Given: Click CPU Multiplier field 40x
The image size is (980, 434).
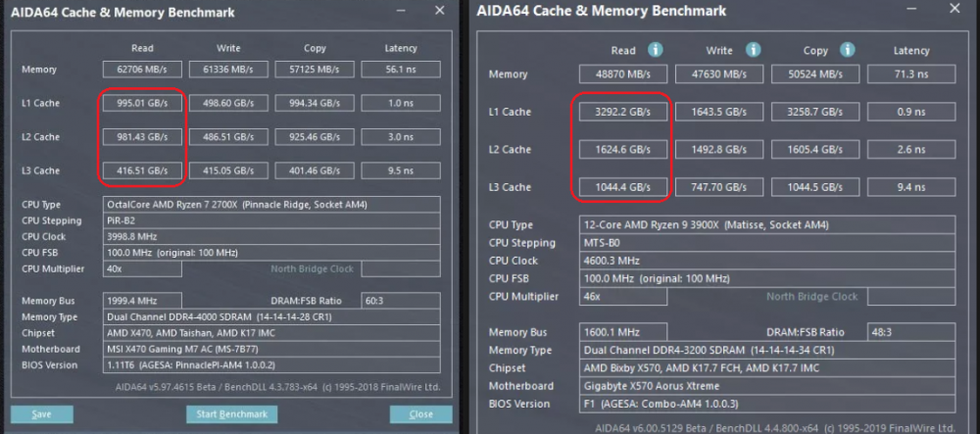Looking at the screenshot, I should point(142,268).
